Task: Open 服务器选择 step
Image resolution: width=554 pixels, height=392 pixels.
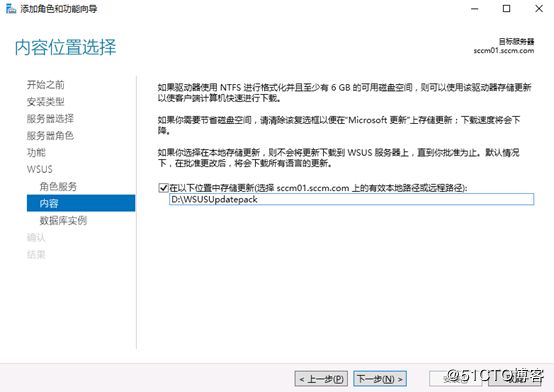Action: pyautogui.click(x=50, y=119)
